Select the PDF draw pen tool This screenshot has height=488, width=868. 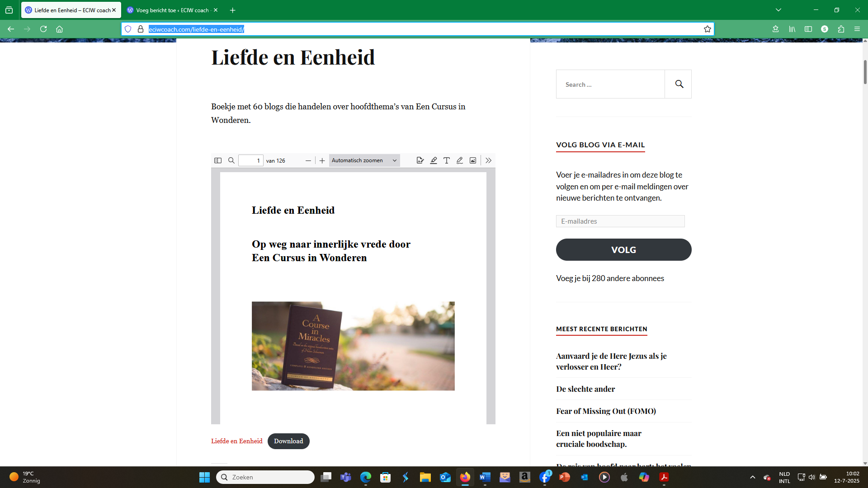click(459, 160)
